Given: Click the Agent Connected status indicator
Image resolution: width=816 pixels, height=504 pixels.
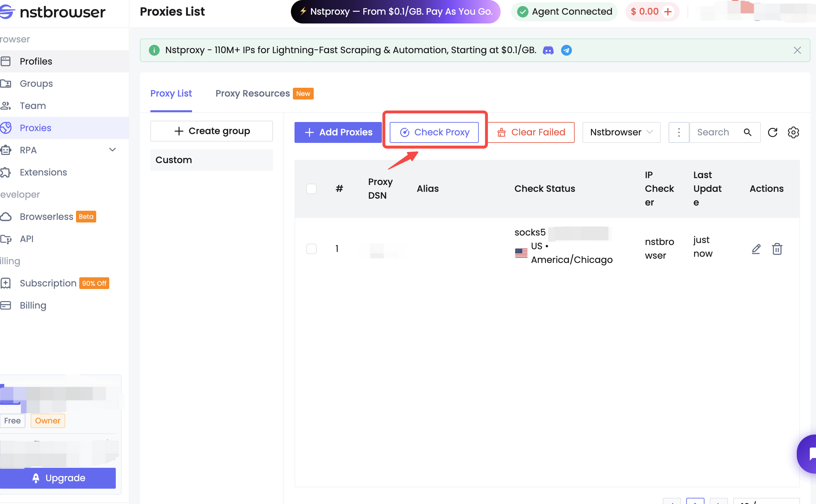Looking at the screenshot, I should click(x=564, y=12).
